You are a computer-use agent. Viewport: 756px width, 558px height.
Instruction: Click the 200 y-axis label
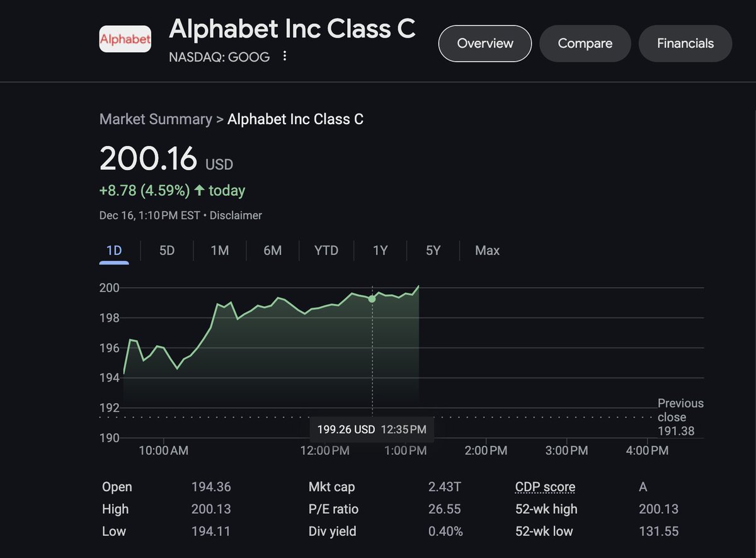pos(110,288)
